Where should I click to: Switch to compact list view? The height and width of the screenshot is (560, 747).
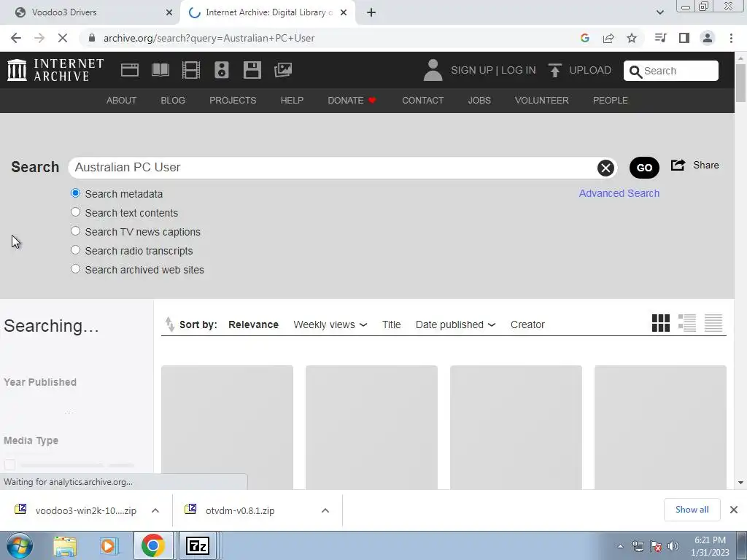coord(713,323)
